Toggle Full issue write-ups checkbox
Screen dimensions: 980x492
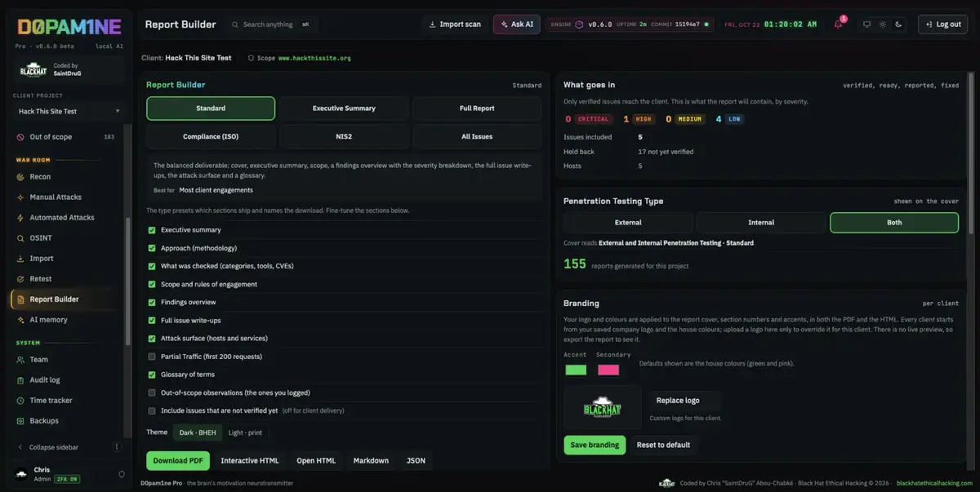pos(152,321)
